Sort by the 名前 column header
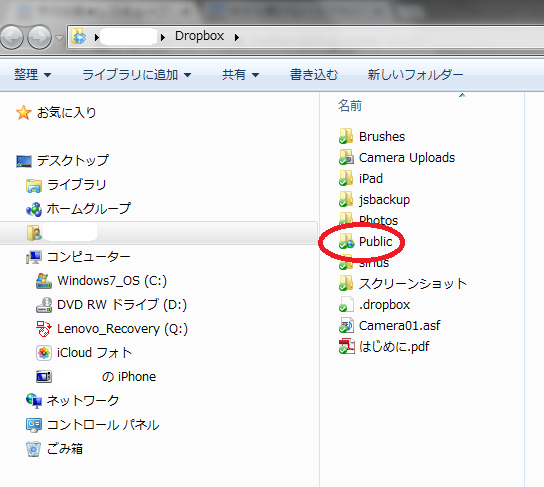544x487 pixels. pos(350,106)
